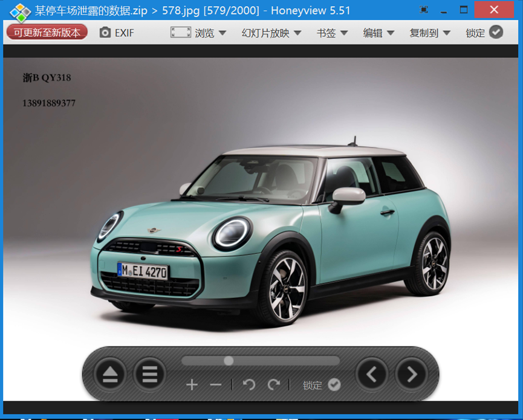Click the image navigation slider track

click(x=284, y=361)
